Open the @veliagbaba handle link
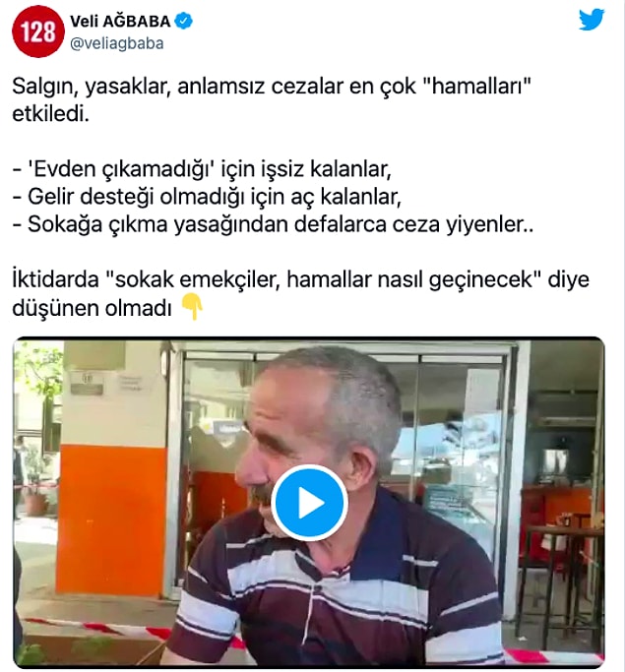Screen dimensions: 625x672 point(116,43)
